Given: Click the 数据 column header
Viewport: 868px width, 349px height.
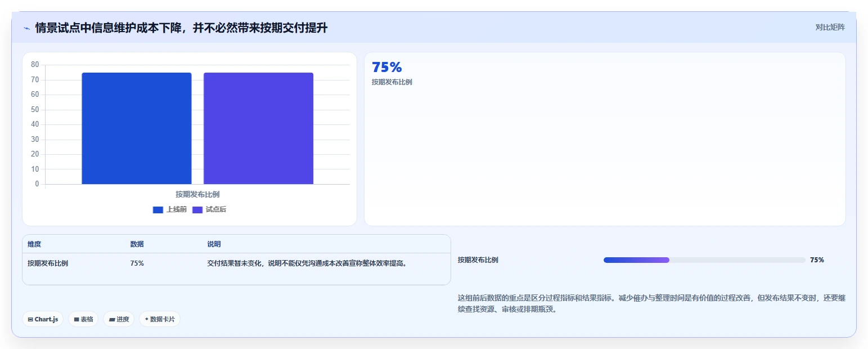Looking at the screenshot, I should [137, 244].
